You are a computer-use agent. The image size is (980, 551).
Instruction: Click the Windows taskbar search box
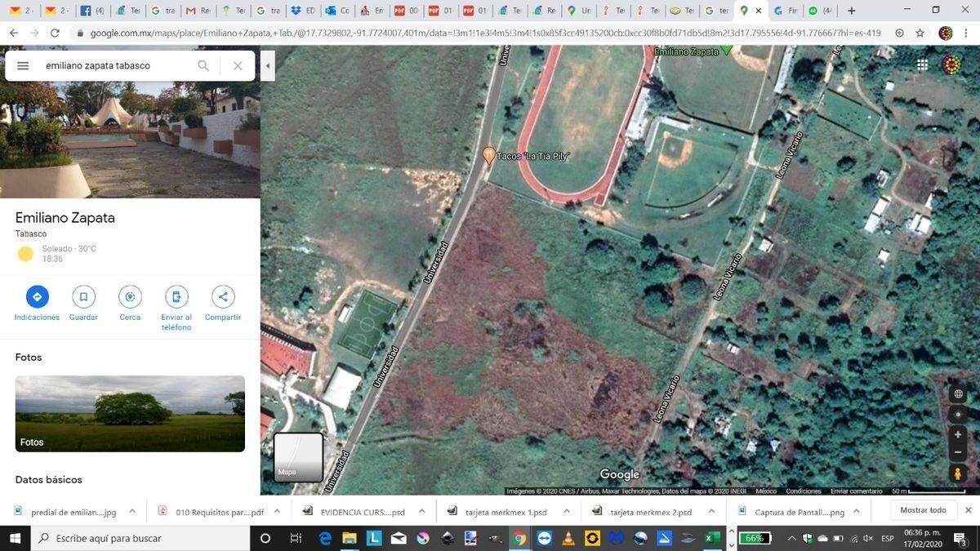(140, 538)
